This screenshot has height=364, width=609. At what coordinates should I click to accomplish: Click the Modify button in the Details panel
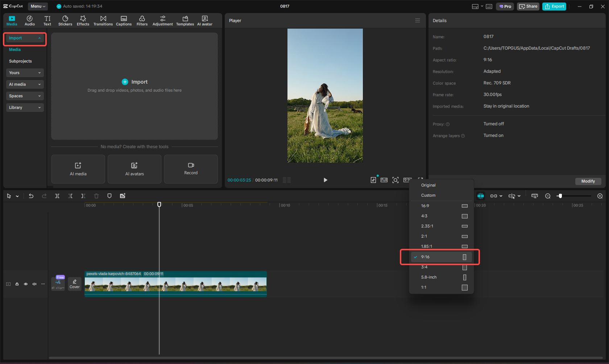coord(588,181)
